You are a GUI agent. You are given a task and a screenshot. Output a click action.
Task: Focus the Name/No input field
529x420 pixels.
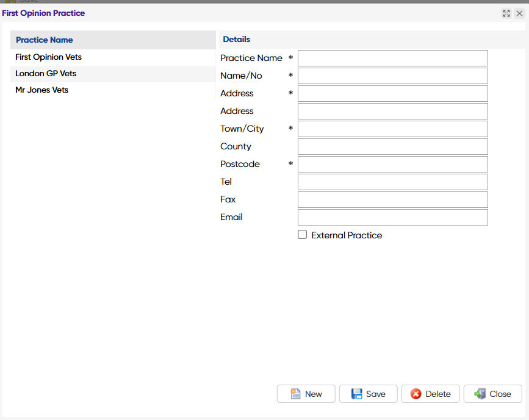(392, 76)
